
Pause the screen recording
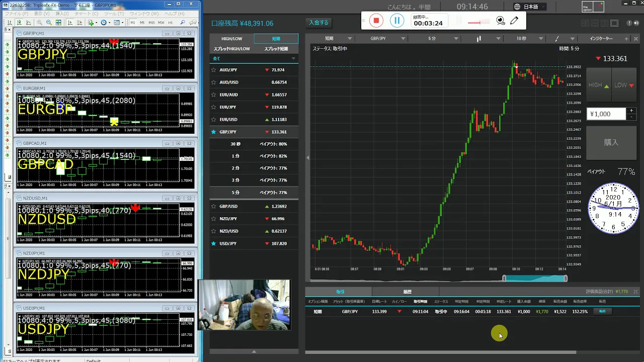(x=397, y=21)
